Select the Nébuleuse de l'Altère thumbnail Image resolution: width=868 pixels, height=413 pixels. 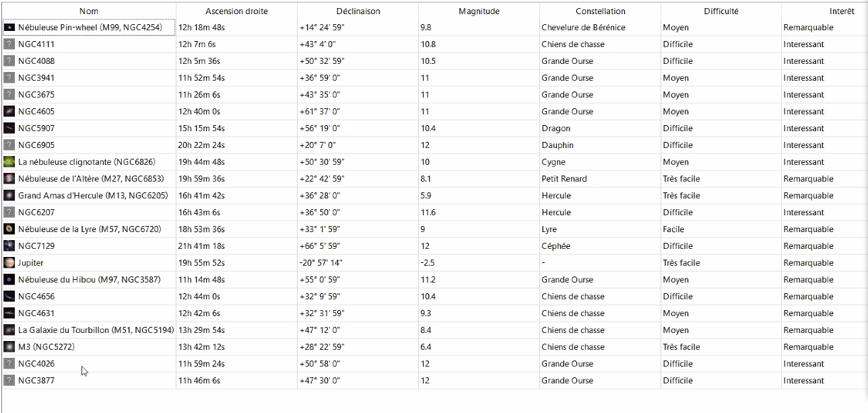9,179
